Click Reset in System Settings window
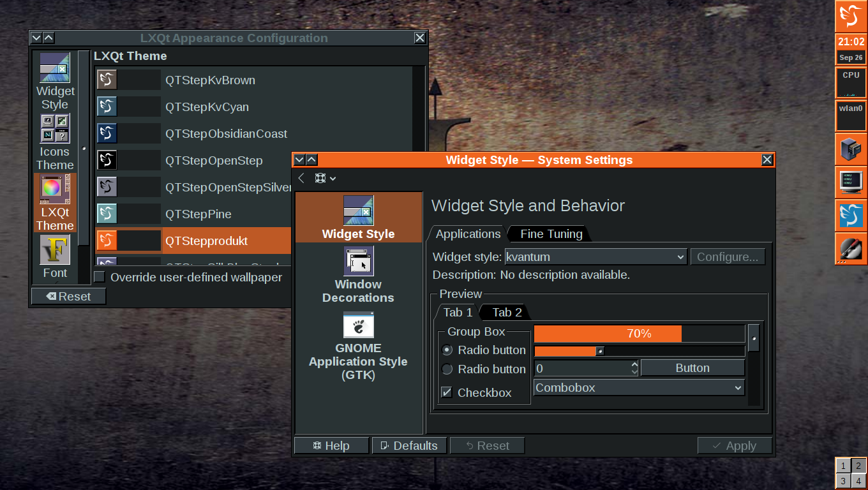The height and width of the screenshot is (490, 868). click(487, 445)
